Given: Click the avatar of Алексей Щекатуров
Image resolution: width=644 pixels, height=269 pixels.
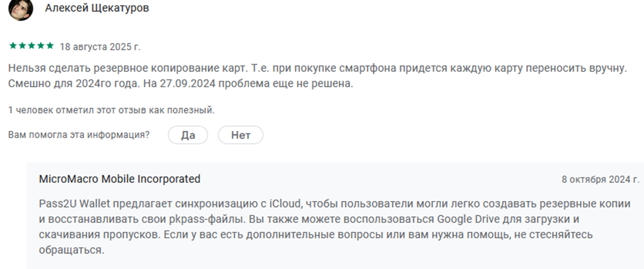Looking at the screenshot, I should (x=21, y=9).
